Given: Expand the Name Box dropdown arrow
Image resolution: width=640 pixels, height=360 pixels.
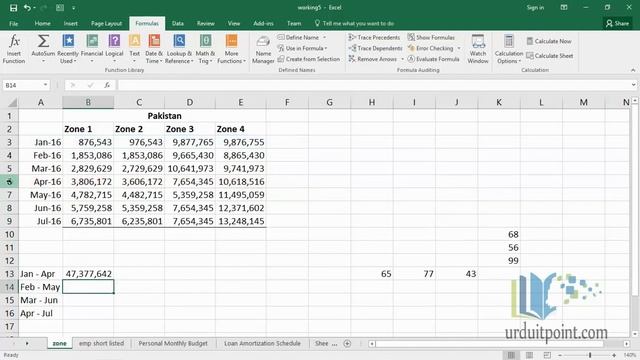Looking at the screenshot, I should click(45, 85).
